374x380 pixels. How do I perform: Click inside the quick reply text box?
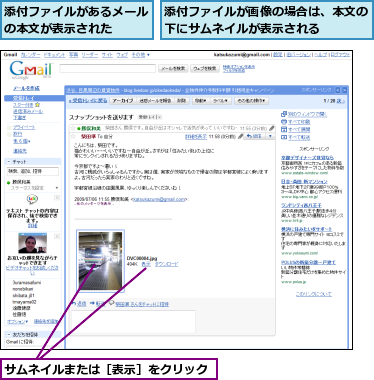pyautogui.click(x=133, y=321)
